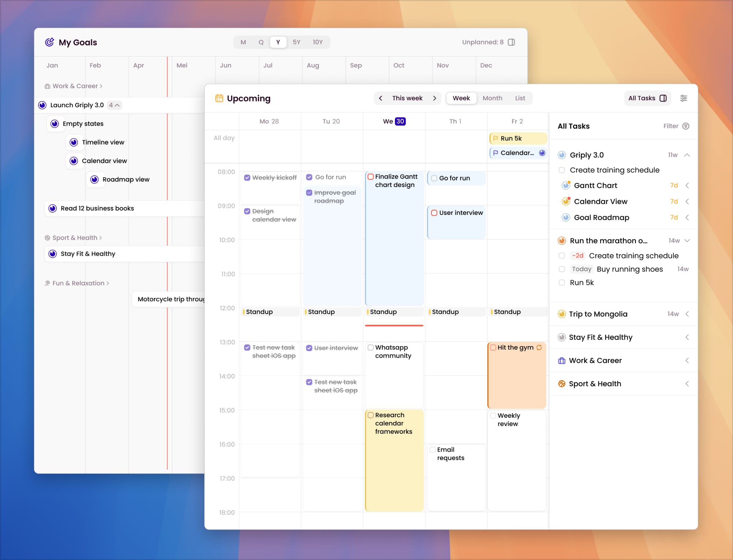Expand the Trip to Mongolia group
The height and width of the screenshot is (560, 733).
click(x=687, y=314)
